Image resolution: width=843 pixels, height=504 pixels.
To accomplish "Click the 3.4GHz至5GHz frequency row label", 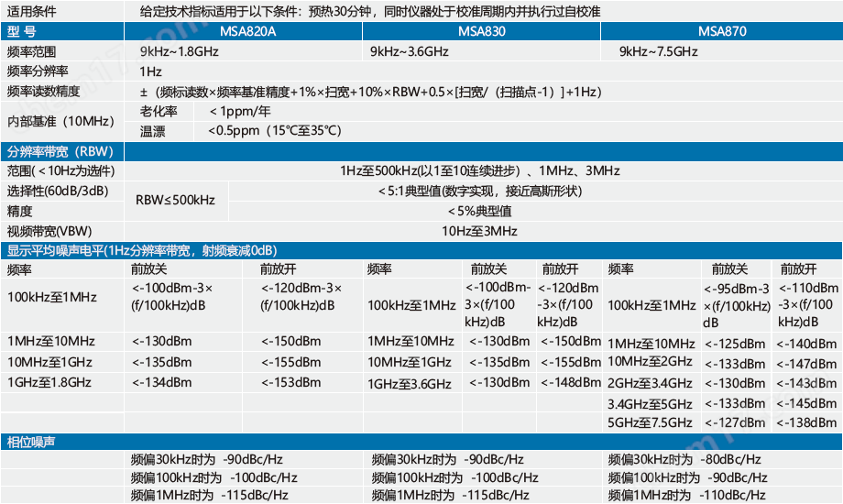I will click(x=650, y=404).
